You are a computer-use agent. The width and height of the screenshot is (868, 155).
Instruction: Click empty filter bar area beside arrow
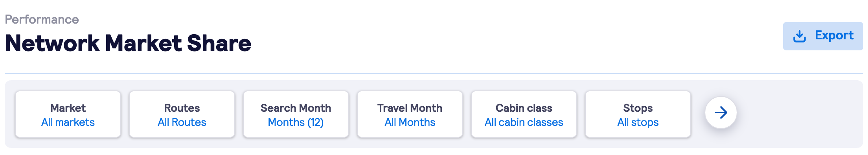798,114
